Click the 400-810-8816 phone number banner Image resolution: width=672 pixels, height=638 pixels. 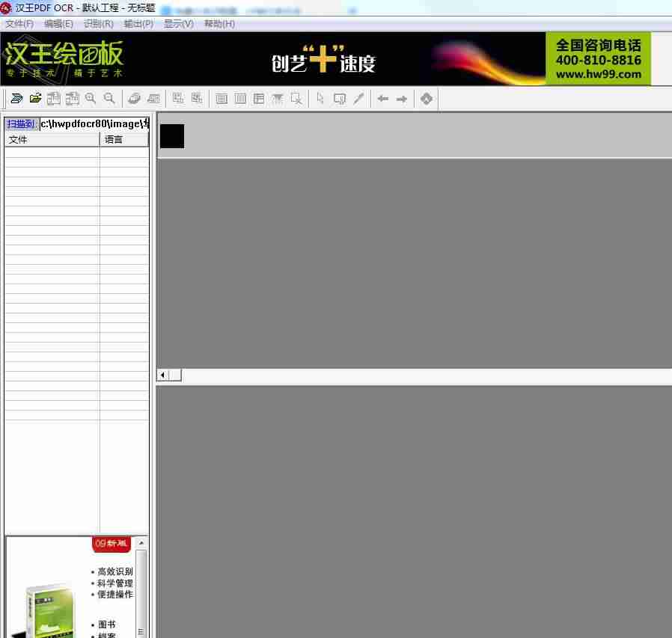pyautogui.click(x=598, y=60)
